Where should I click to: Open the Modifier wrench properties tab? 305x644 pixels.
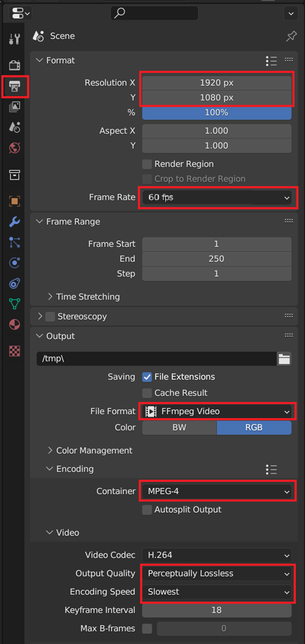pyautogui.click(x=14, y=222)
